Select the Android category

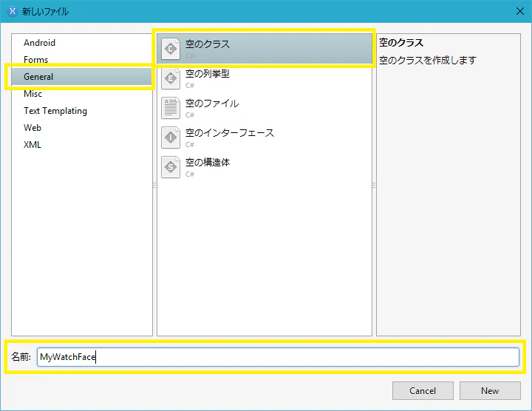[39, 43]
